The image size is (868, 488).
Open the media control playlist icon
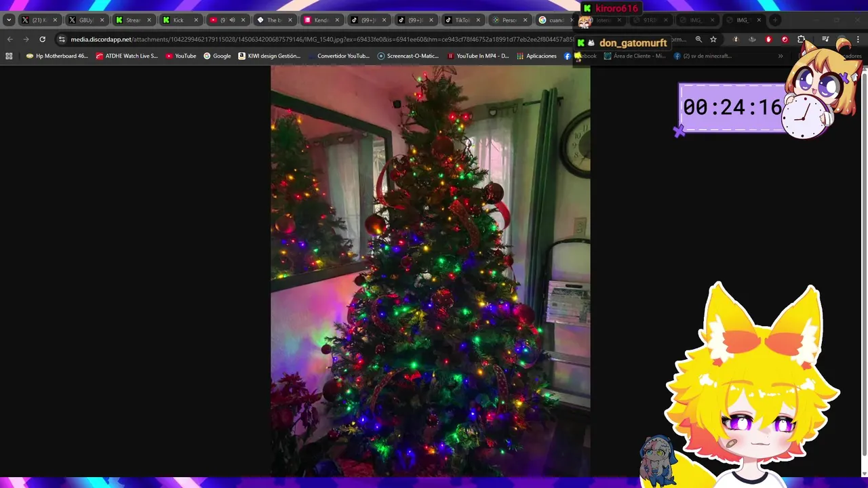pyautogui.click(x=825, y=39)
